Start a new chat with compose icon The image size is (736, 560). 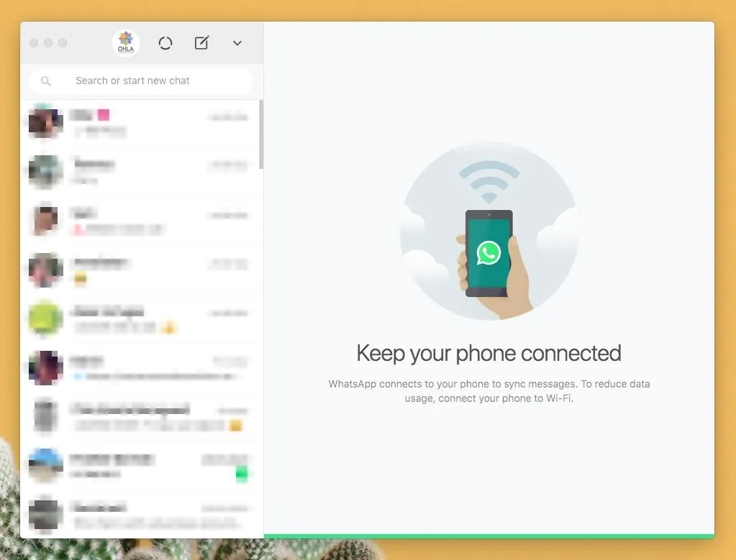[201, 42]
